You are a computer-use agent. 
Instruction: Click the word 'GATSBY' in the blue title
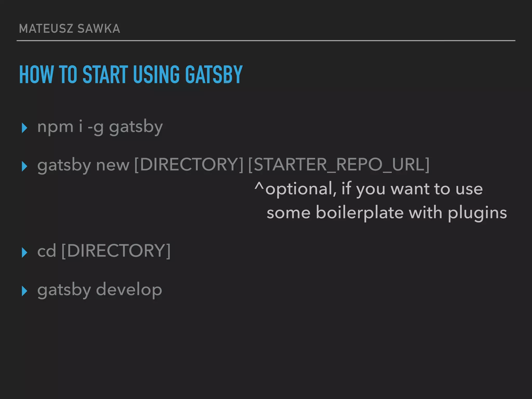214,75
